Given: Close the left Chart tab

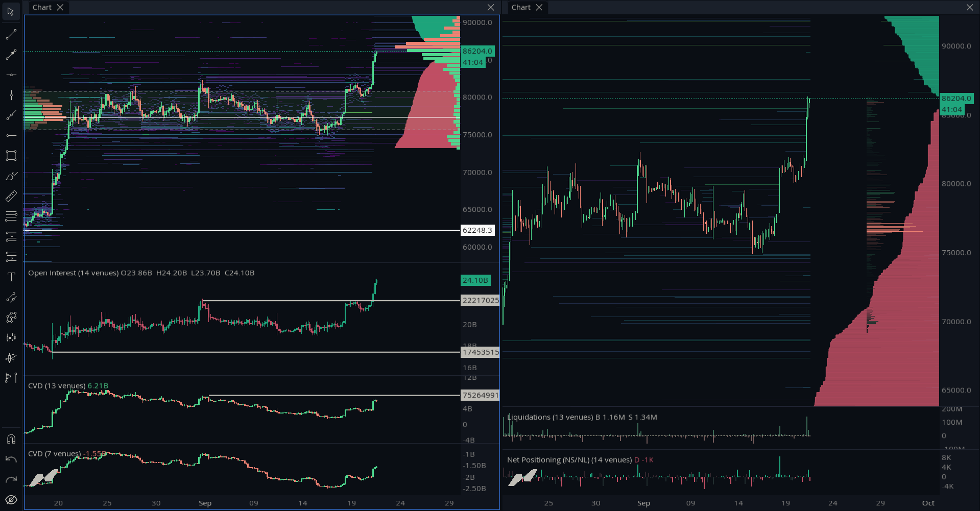Looking at the screenshot, I should pos(60,7).
